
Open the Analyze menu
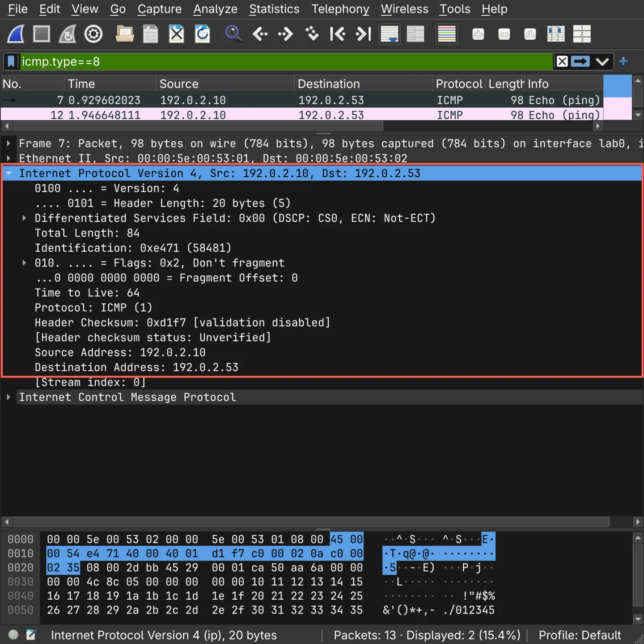215,9
